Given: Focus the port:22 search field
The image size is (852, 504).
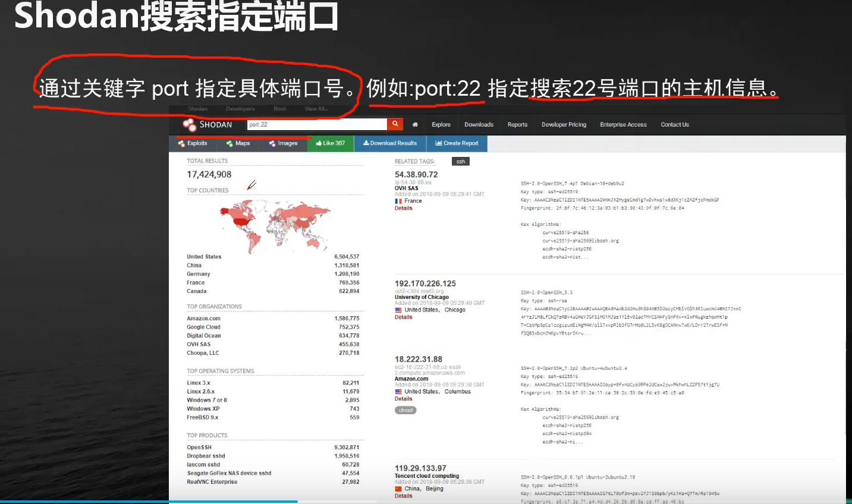Looking at the screenshot, I should click(317, 124).
